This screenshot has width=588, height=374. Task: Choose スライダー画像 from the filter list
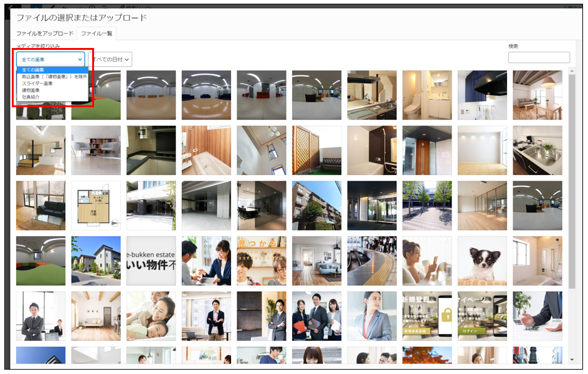(x=37, y=84)
